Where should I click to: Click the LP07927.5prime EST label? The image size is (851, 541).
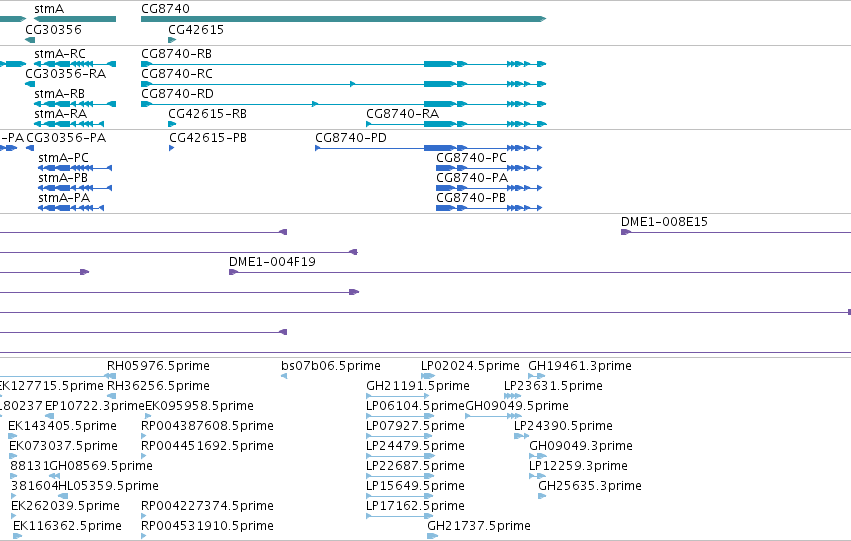(415, 426)
